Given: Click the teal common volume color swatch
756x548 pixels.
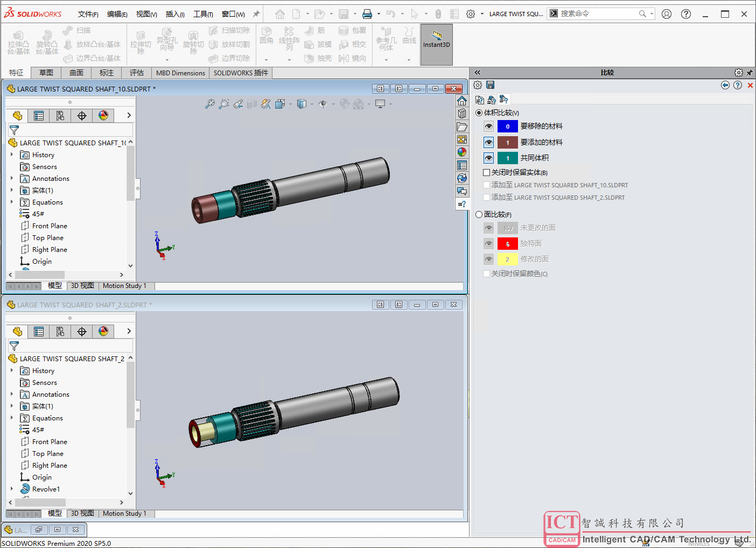Looking at the screenshot, I should pyautogui.click(x=508, y=158).
